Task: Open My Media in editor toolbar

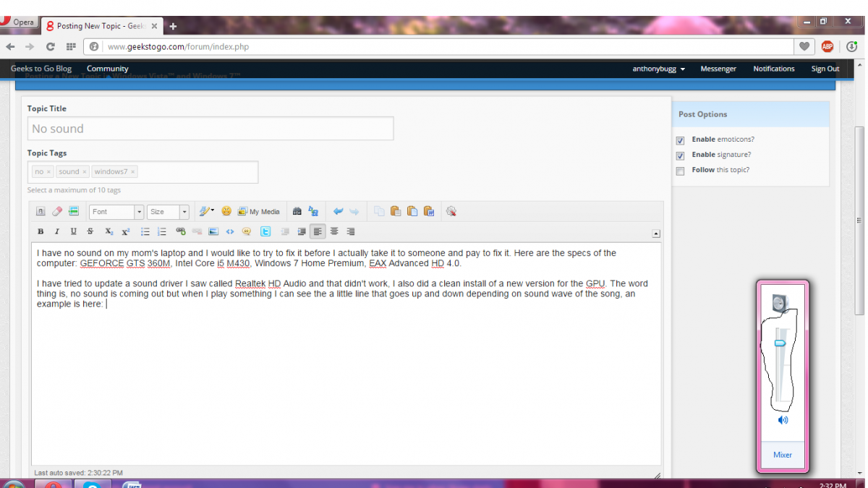Action: coord(259,212)
